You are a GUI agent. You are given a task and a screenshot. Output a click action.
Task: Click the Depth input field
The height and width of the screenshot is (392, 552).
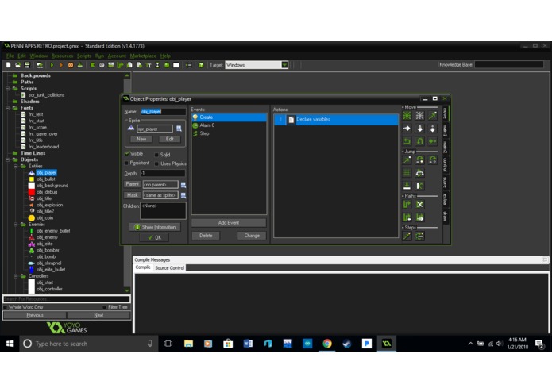point(163,173)
